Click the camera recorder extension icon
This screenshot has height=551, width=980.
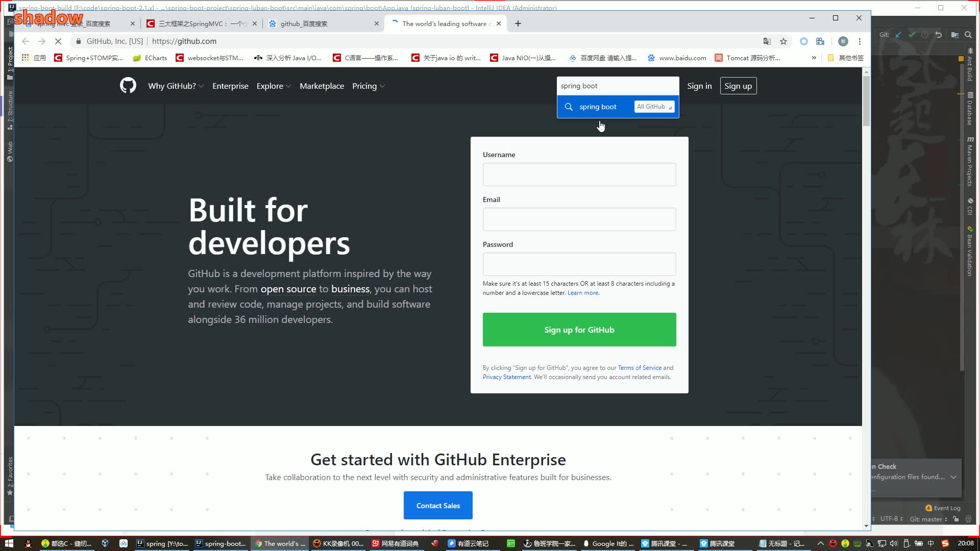tap(820, 41)
